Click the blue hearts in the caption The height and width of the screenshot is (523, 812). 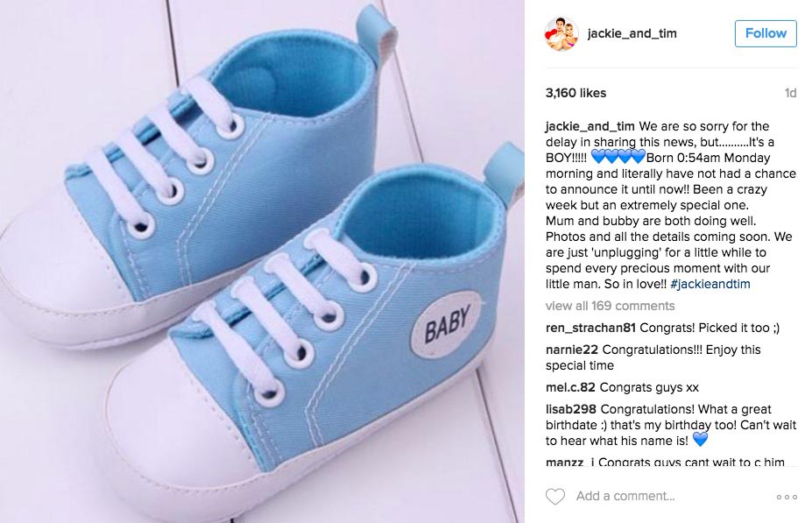618,157
